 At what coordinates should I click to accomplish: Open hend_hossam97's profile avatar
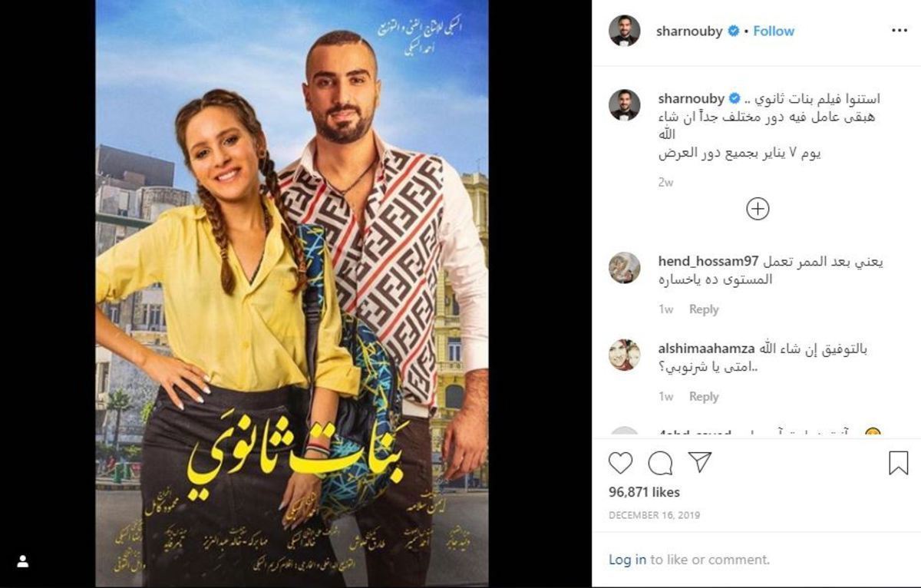click(625, 268)
